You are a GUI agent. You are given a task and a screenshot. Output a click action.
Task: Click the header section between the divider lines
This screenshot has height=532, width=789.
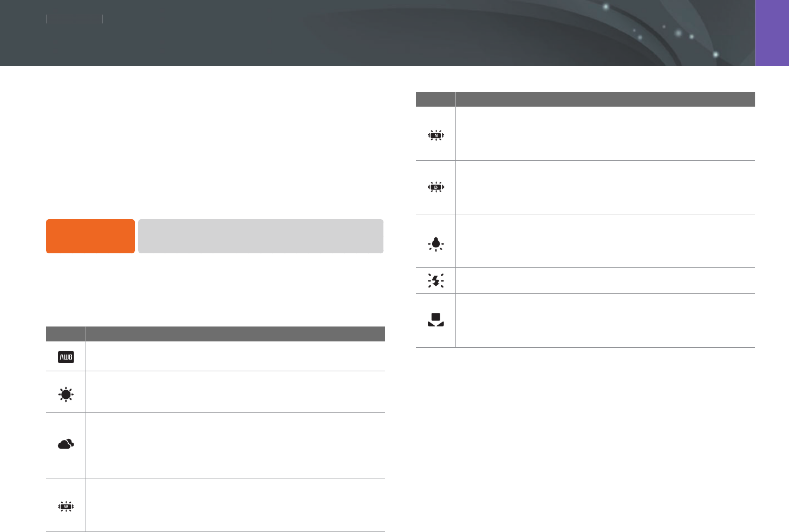(74, 19)
